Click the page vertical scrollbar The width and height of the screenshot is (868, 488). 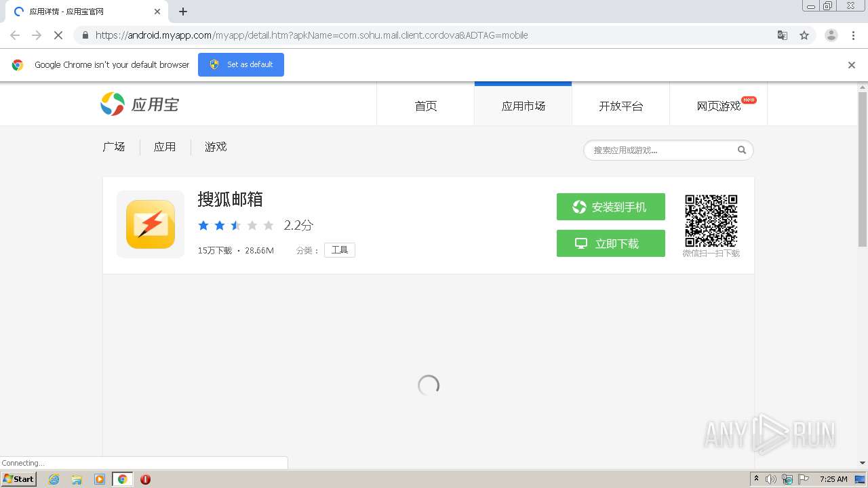[x=863, y=169]
